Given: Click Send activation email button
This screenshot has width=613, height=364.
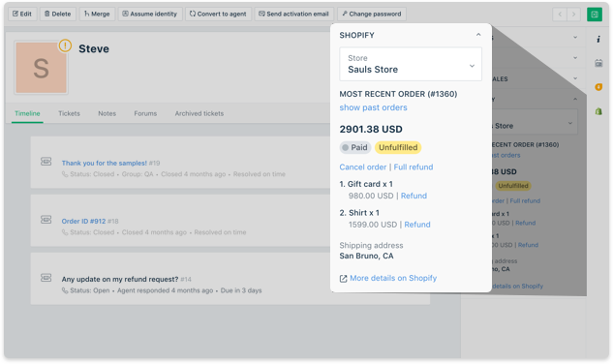Looking at the screenshot, I should coord(294,14).
